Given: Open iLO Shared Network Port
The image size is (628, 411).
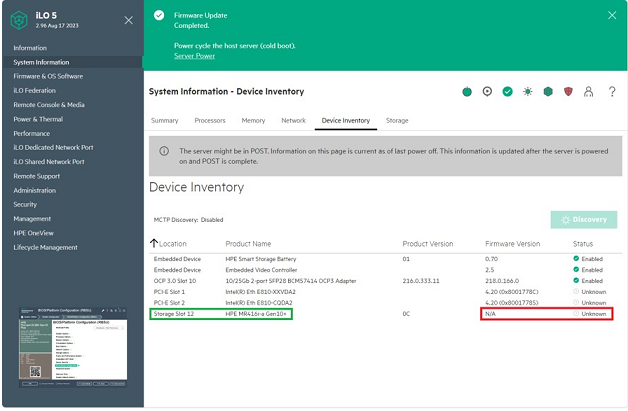Looking at the screenshot, I should 49,162.
